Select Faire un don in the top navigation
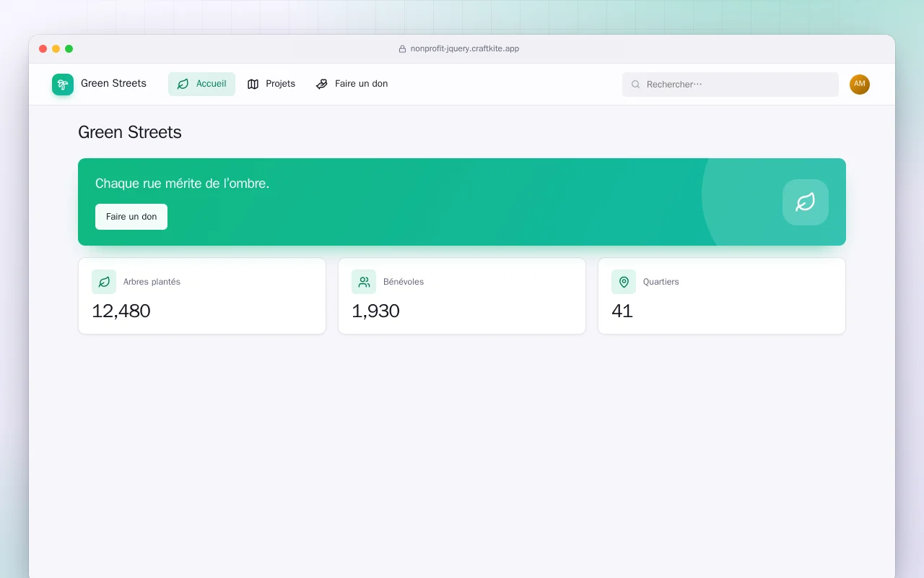924x578 pixels. (x=352, y=84)
